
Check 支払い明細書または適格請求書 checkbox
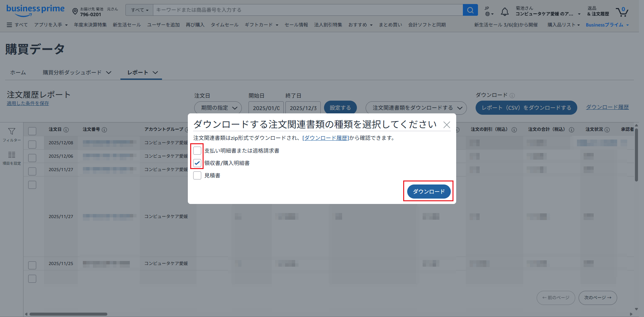pyautogui.click(x=197, y=151)
